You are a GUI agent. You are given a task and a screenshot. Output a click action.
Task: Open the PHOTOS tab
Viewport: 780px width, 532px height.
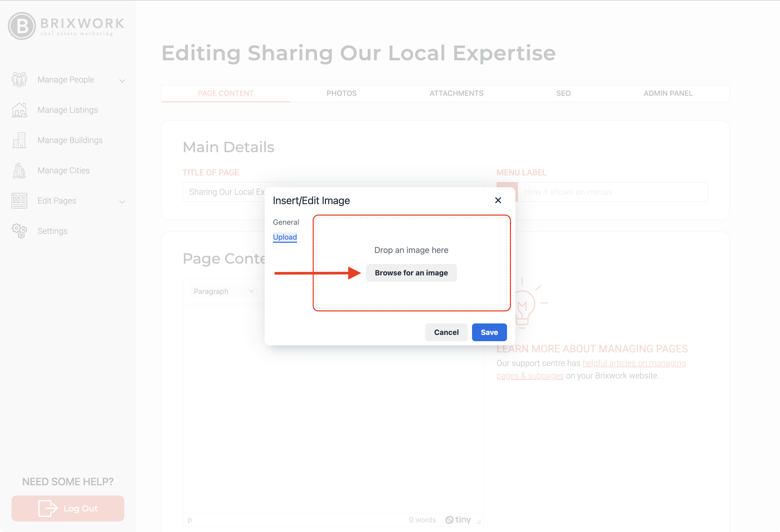pyautogui.click(x=341, y=93)
